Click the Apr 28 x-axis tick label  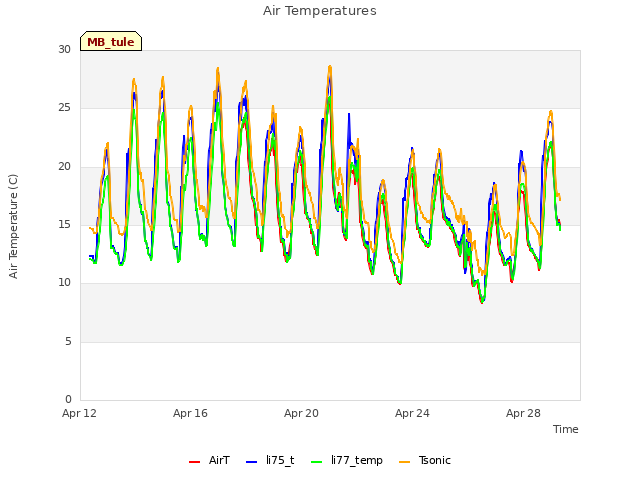tap(523, 413)
